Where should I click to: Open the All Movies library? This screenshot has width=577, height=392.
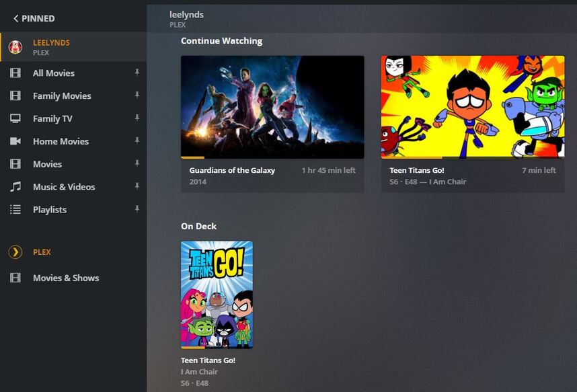pos(73,73)
